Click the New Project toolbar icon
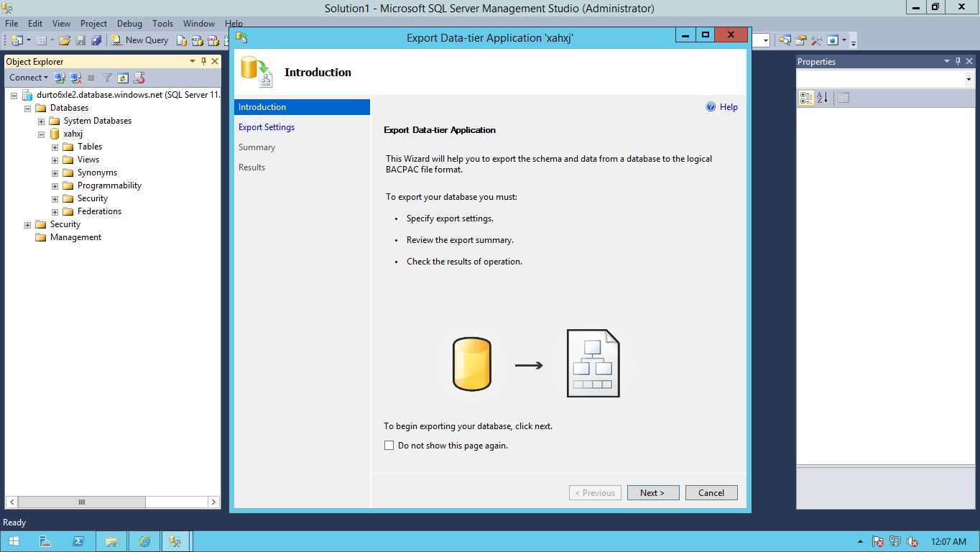Screen dimensions: 980x552 pos(17,40)
